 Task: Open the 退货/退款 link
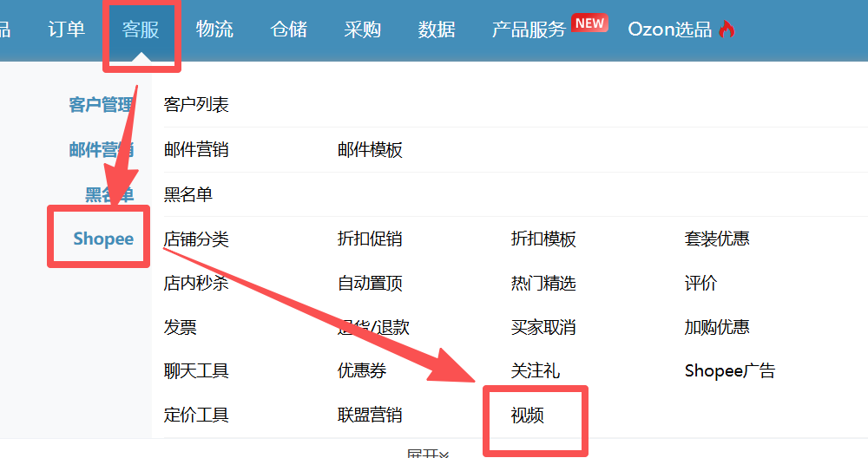[x=373, y=327]
